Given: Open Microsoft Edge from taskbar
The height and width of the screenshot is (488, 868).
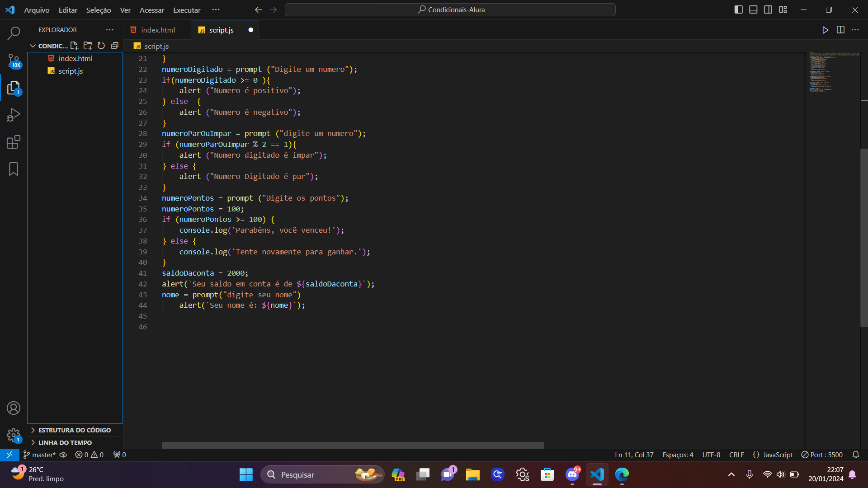Looking at the screenshot, I should pyautogui.click(x=622, y=474).
